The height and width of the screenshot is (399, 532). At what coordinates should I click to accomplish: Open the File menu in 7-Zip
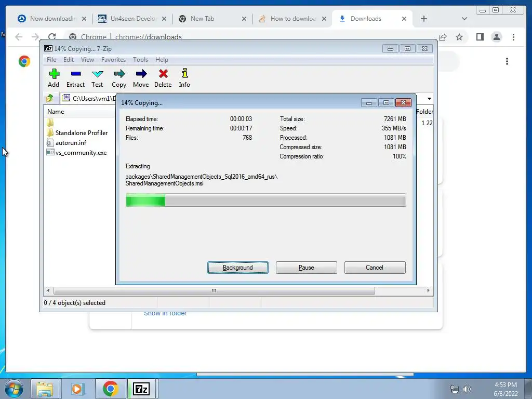point(51,60)
